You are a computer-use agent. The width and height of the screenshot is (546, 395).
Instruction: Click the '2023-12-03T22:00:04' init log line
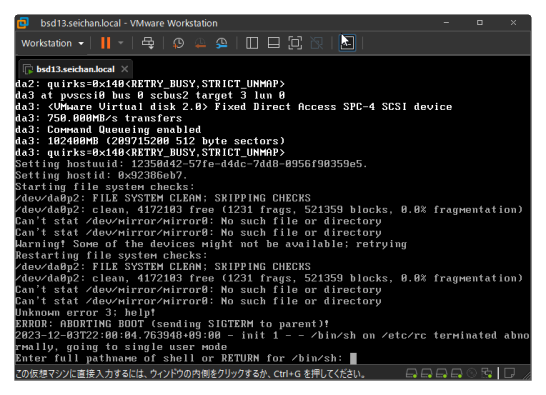pos(272,335)
